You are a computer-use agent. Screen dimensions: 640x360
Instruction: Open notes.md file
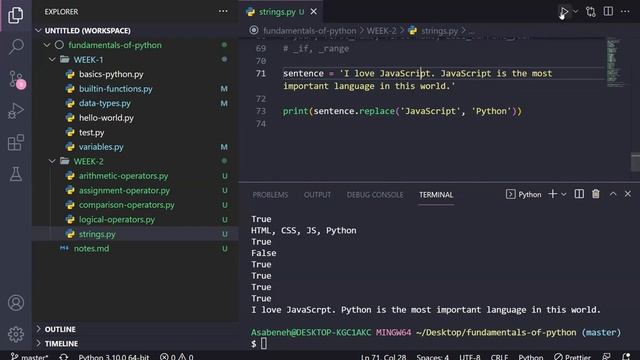pos(91,249)
